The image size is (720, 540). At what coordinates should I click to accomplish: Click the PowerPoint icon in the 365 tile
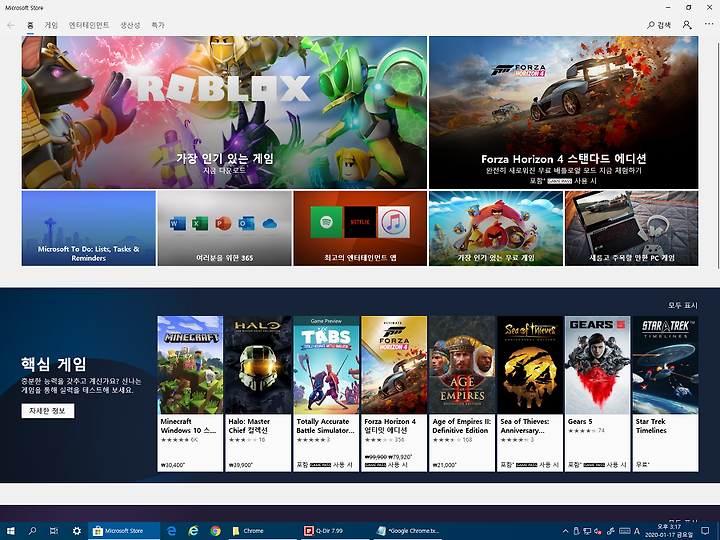[x=223, y=224]
